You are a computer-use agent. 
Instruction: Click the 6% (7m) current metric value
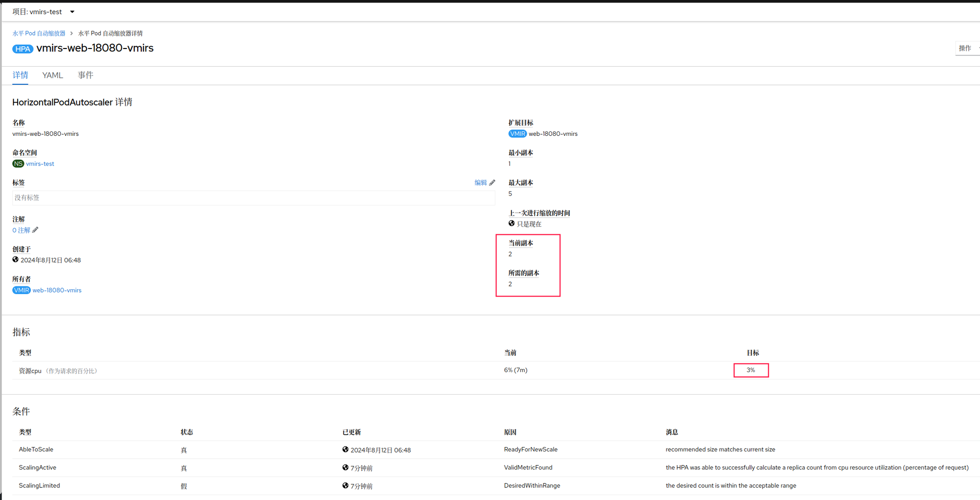click(x=515, y=370)
